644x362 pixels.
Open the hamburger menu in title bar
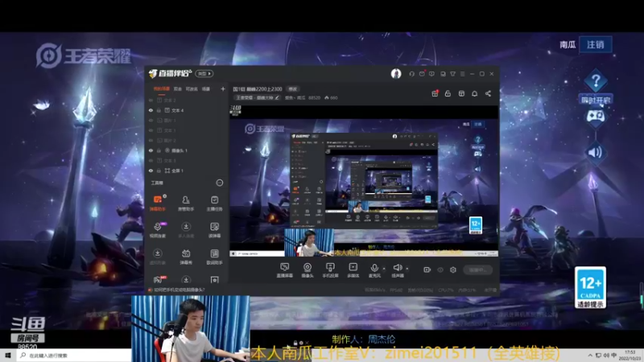pos(462,74)
